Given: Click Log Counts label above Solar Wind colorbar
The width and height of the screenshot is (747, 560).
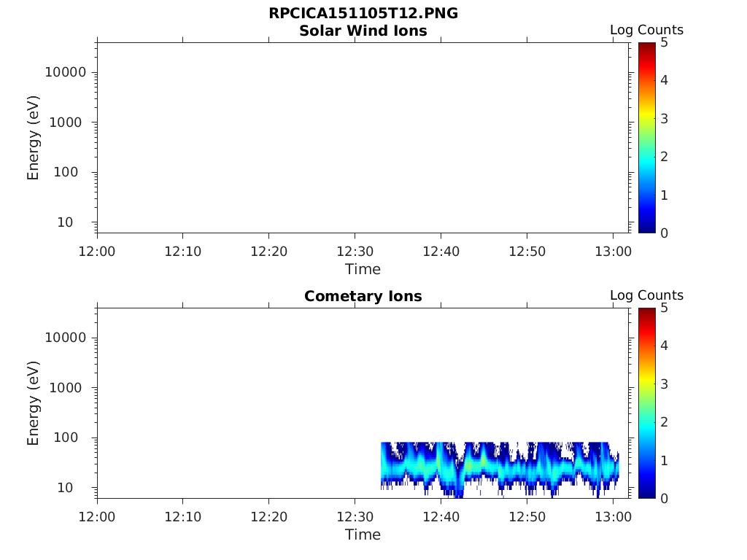Looking at the screenshot, I should (646, 30).
